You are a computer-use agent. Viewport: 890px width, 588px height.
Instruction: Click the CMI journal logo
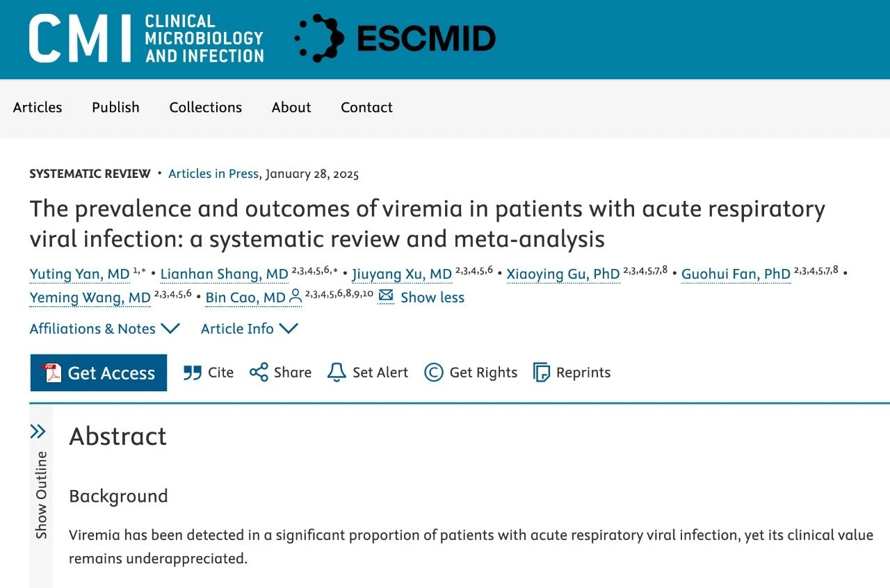point(146,39)
